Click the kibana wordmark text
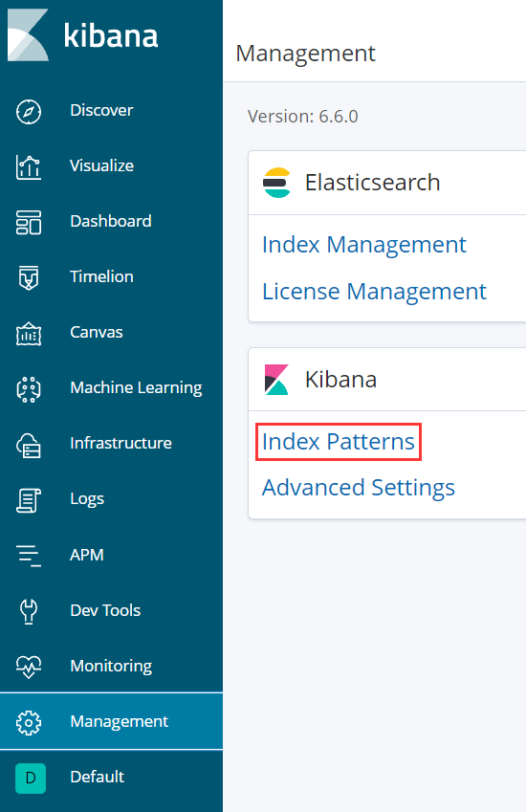The width and height of the screenshot is (526, 812). point(111,35)
